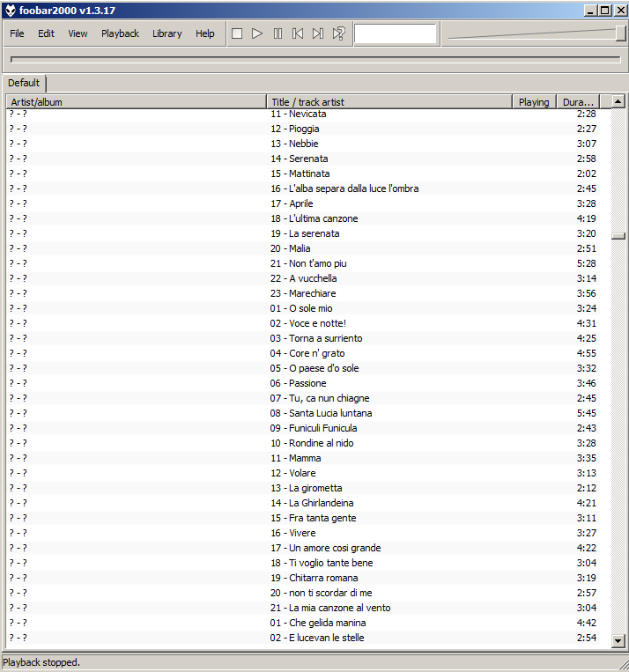Select track 19 - Chitarra romana
This screenshot has height=672, width=629.
click(303, 578)
